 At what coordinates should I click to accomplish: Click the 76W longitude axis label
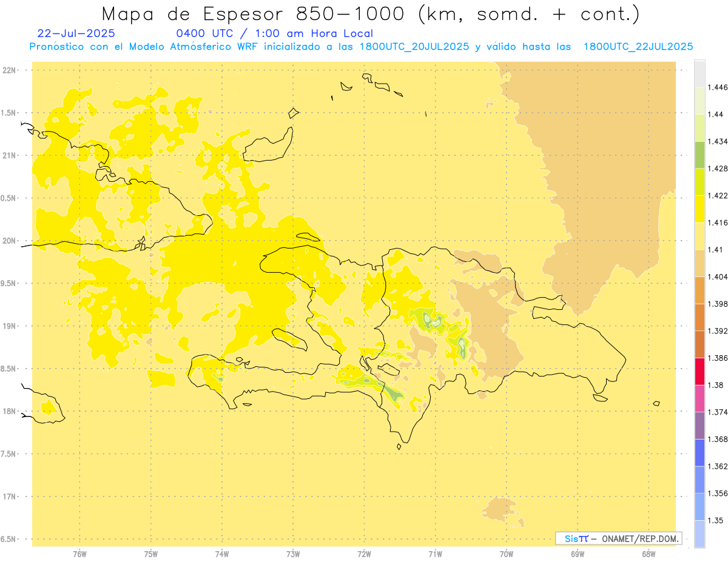(79, 554)
